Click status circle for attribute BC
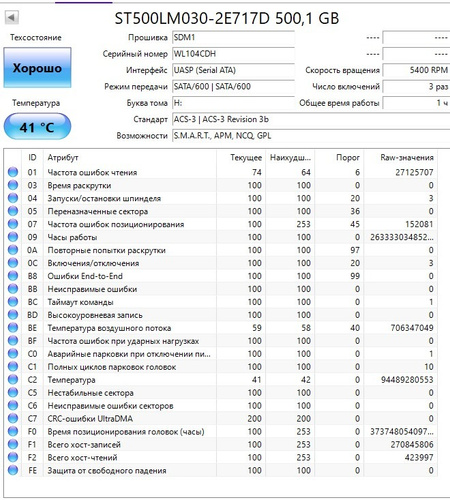 [13, 302]
